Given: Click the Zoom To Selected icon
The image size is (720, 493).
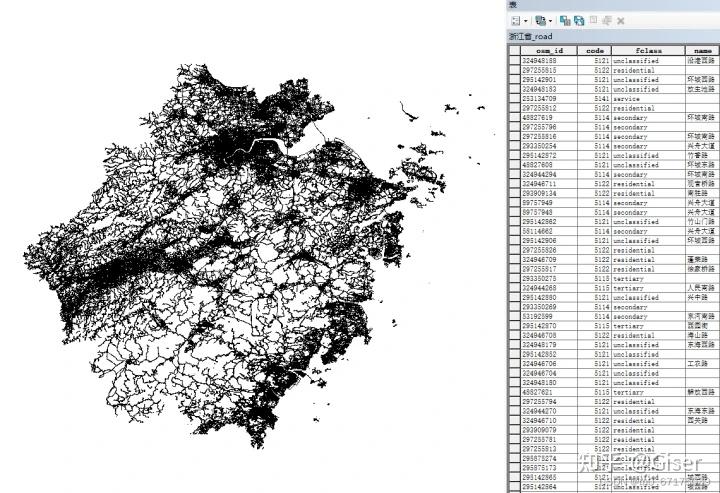Looking at the screenshot, I should [607, 21].
